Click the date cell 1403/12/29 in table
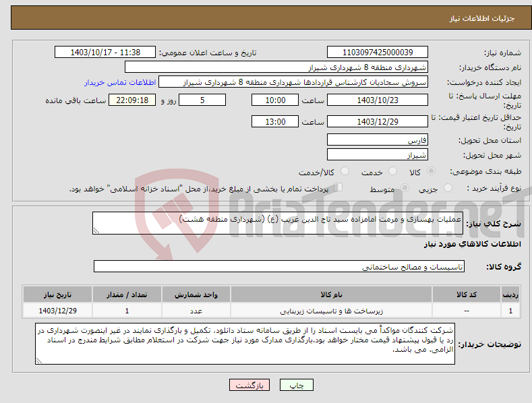 (x=57, y=311)
